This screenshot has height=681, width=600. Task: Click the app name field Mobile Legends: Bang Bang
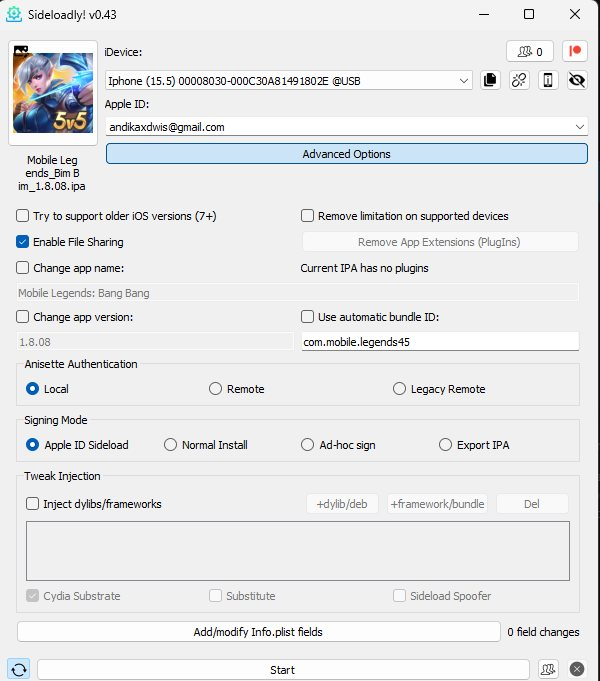pyautogui.click(x=298, y=293)
